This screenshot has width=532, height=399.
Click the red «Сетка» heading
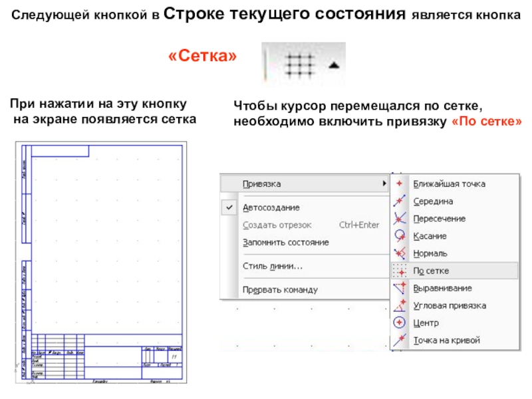pos(203,56)
